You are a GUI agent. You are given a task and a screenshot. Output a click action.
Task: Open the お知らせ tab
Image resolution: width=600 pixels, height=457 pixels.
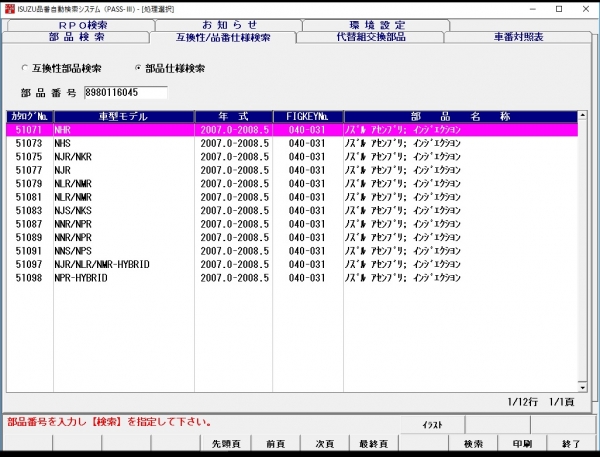coord(229,25)
